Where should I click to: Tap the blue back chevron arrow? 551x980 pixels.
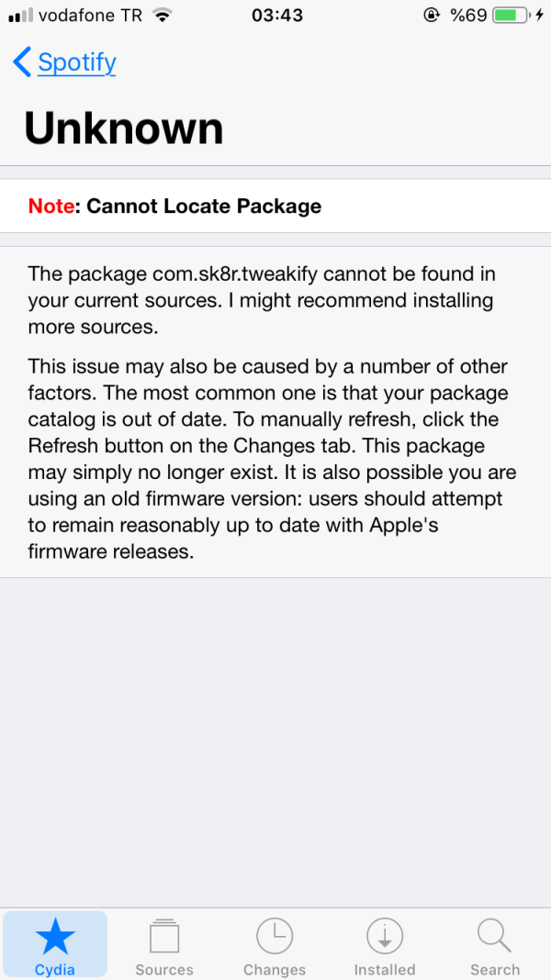22,62
